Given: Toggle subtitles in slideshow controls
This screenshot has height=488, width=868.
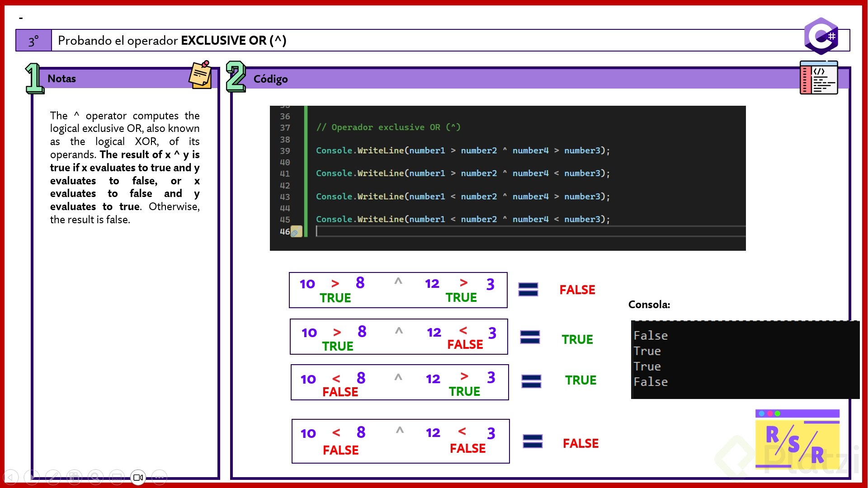Looking at the screenshot, I should tap(117, 477).
